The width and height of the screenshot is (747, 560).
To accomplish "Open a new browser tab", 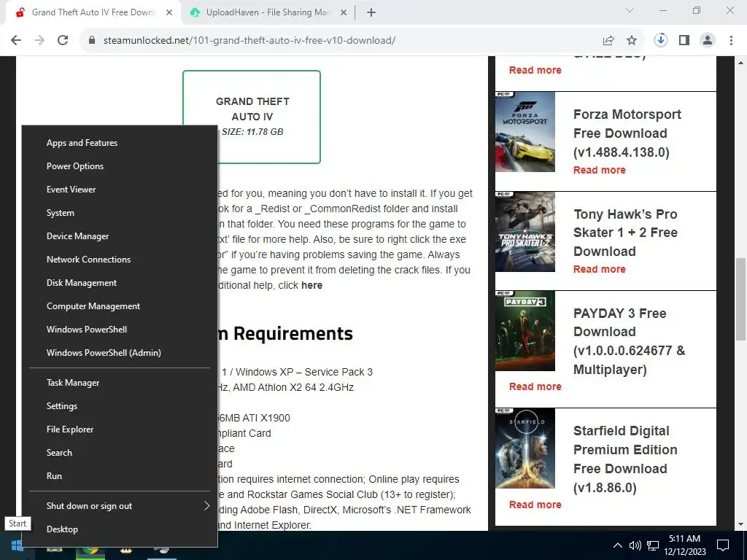I will pyautogui.click(x=371, y=13).
